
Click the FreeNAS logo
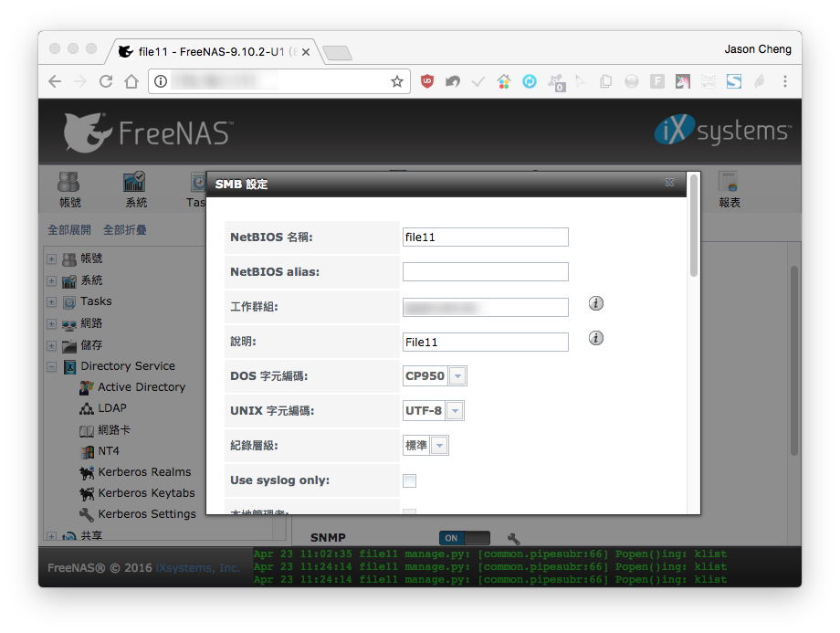(x=148, y=132)
